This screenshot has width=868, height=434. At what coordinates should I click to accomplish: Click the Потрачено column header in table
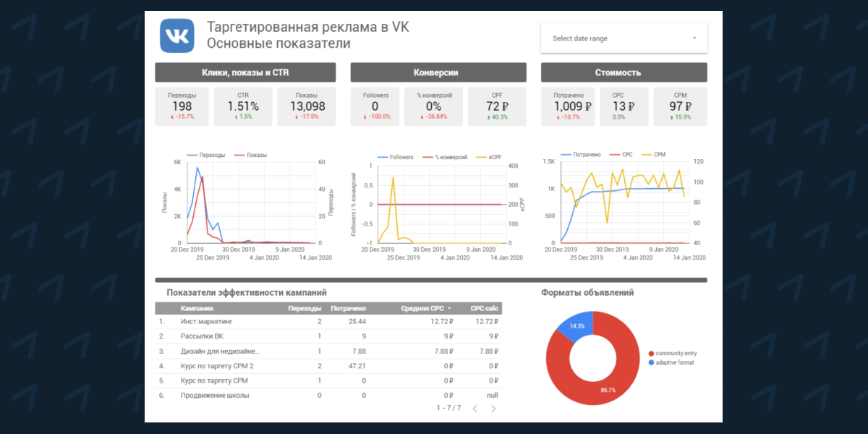(x=349, y=308)
